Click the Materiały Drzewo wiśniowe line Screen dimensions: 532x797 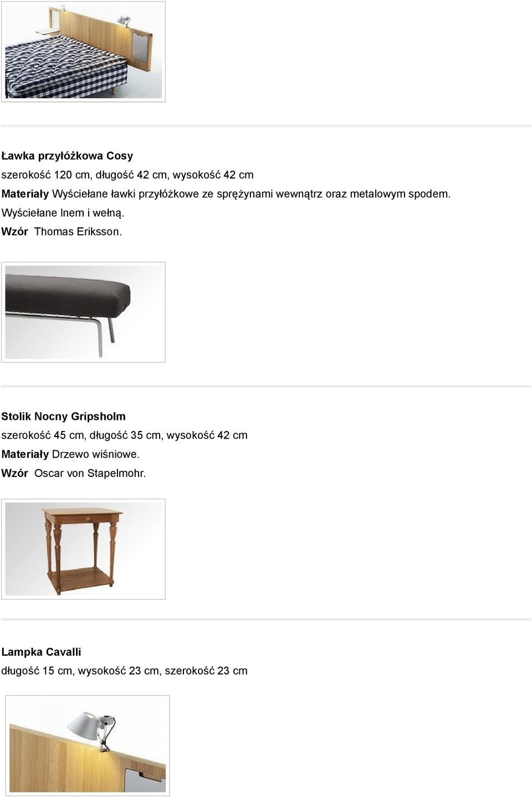click(x=70, y=454)
